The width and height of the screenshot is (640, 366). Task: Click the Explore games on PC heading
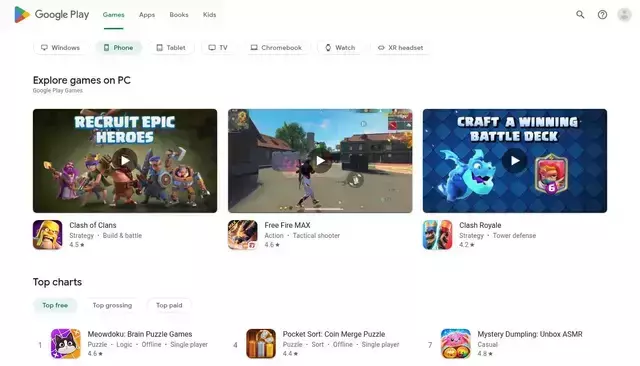[x=82, y=80]
